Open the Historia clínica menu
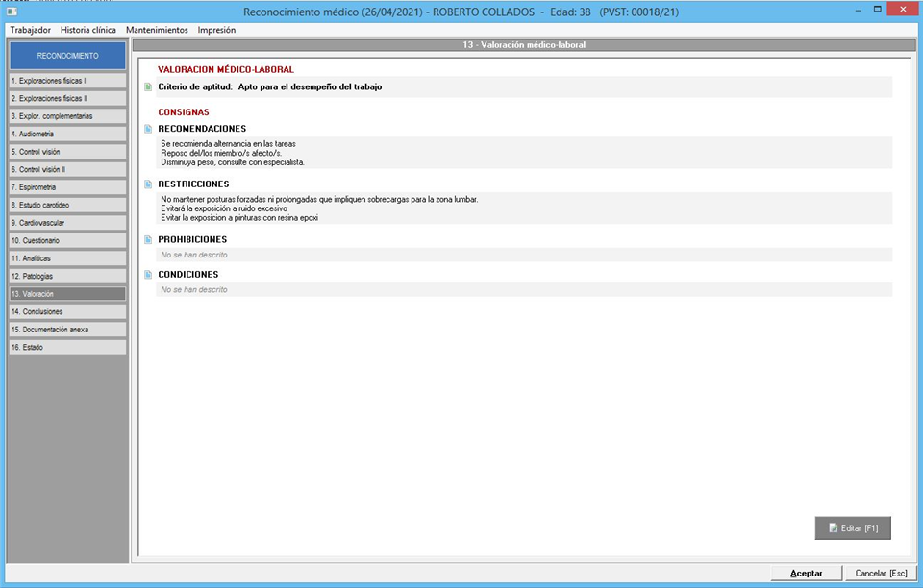This screenshot has width=923, height=588. pyautogui.click(x=88, y=30)
